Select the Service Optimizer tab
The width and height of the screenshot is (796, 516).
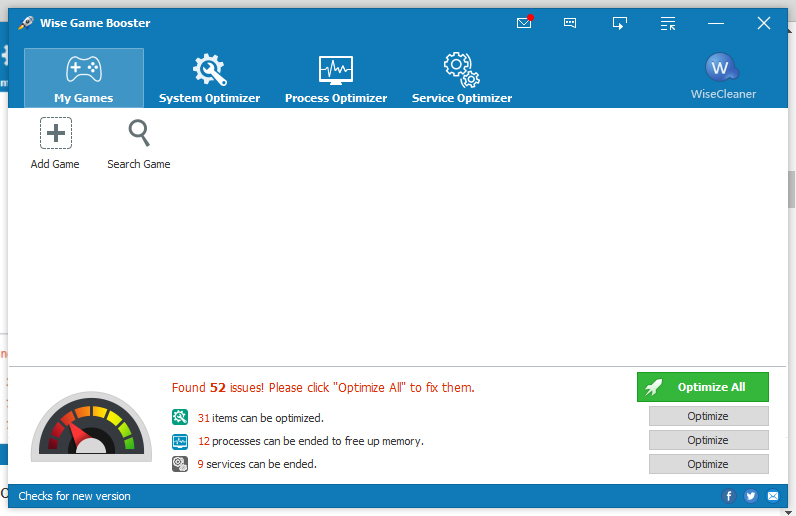[462, 78]
